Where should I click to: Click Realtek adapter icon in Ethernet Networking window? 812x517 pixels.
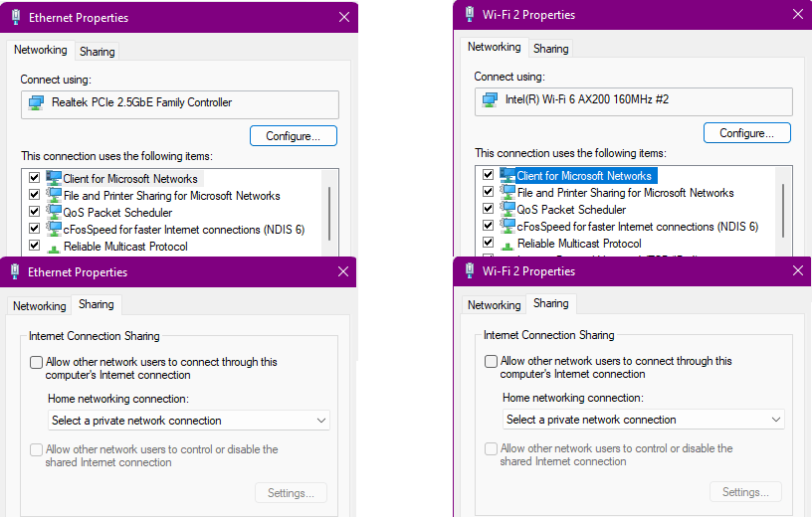pos(36,102)
